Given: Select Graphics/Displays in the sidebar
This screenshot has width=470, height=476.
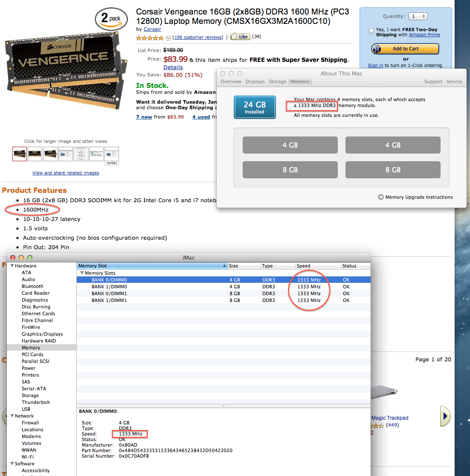Looking at the screenshot, I should pos(42,334).
